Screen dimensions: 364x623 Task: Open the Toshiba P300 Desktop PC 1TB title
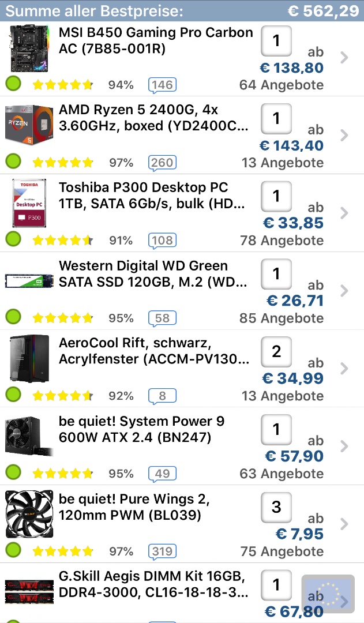151,196
